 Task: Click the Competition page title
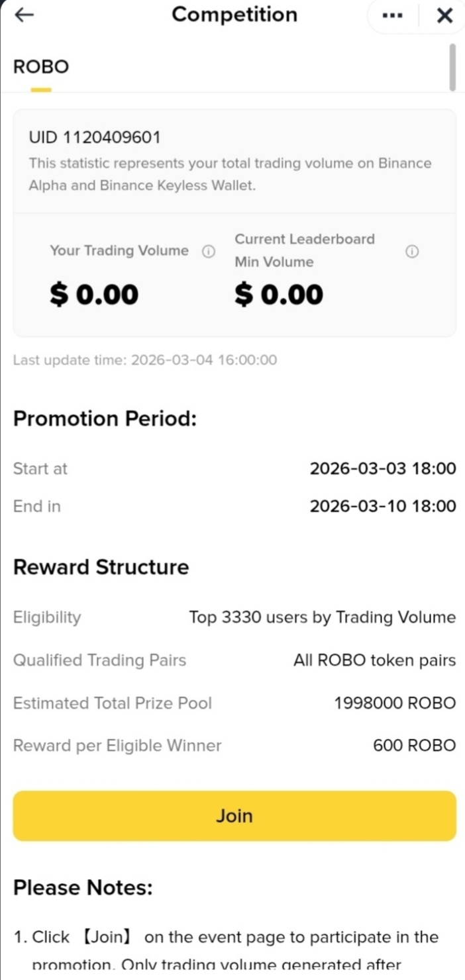pyautogui.click(x=234, y=15)
